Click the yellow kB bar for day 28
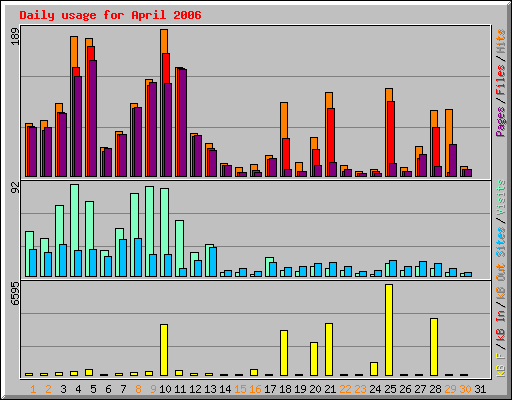Screen dimensions: 512x400 (434, 347)
